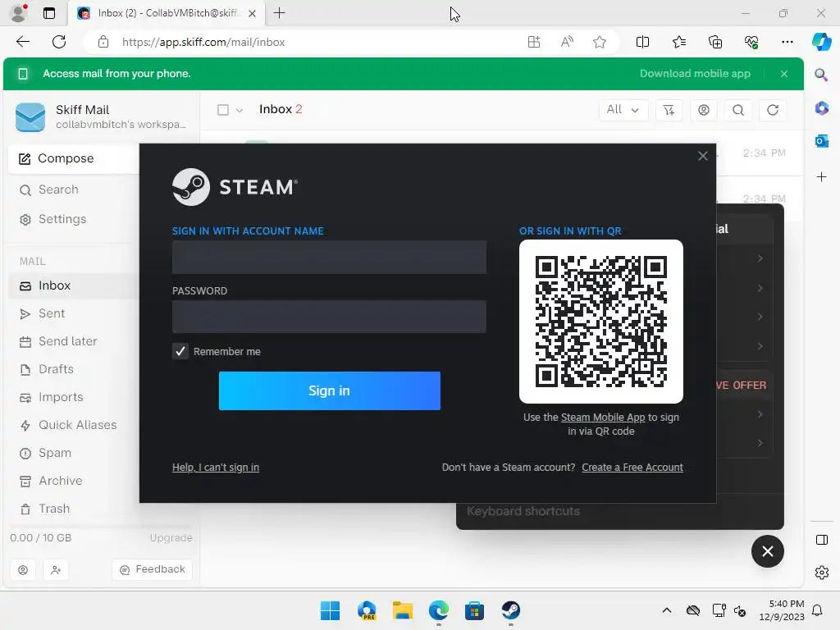Open the tab actions menu icon
Viewport: 840px width, 630px height.
(48, 13)
